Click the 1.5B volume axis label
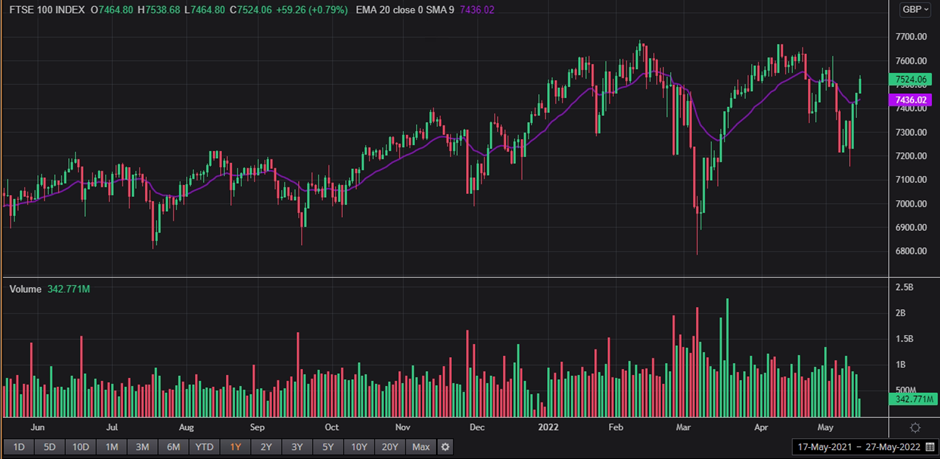 [905, 339]
